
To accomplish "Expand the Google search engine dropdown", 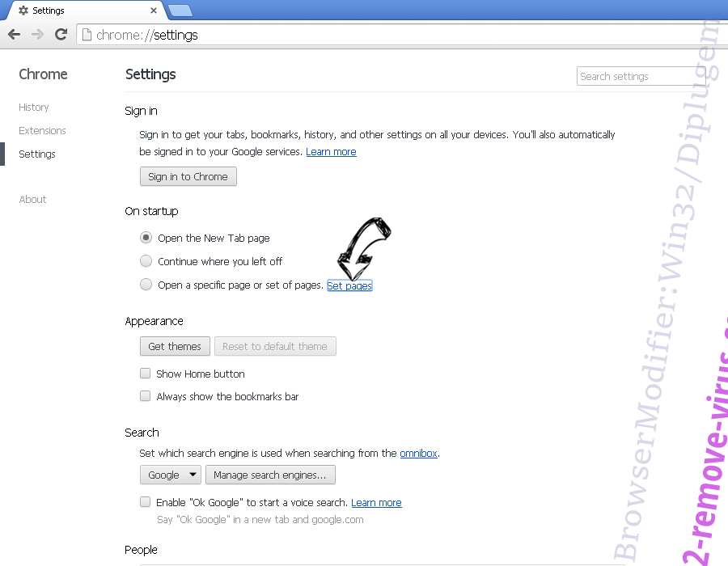I will [x=171, y=475].
